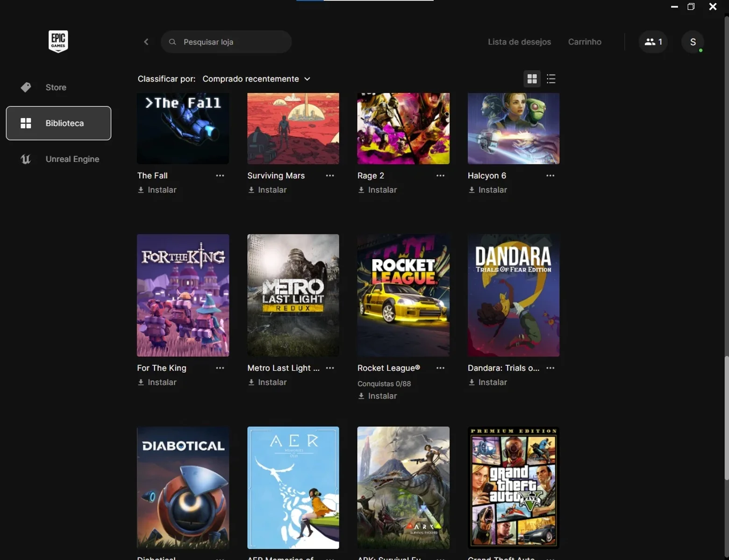The image size is (729, 560).
Task: Open Diabotical cover art
Action: [183, 488]
